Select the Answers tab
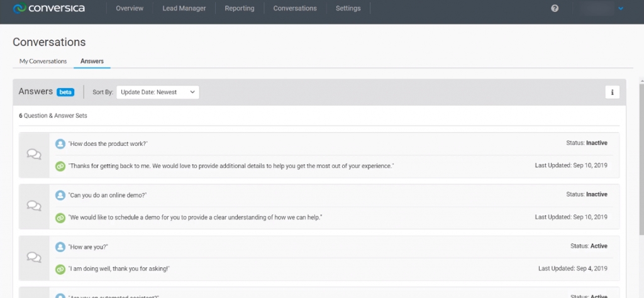This screenshot has width=644, height=298. (92, 61)
